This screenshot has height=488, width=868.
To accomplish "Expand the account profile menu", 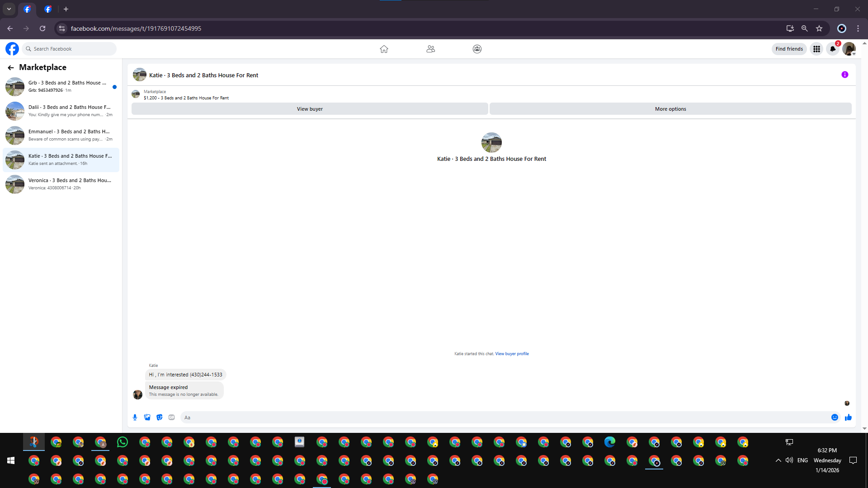I will point(849,49).
